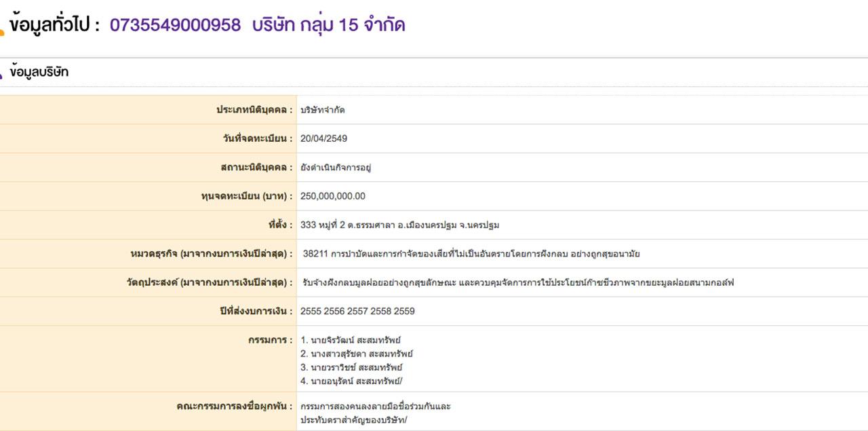Open the 2557 financial statement year
The image size is (868, 431).
pos(357,311)
